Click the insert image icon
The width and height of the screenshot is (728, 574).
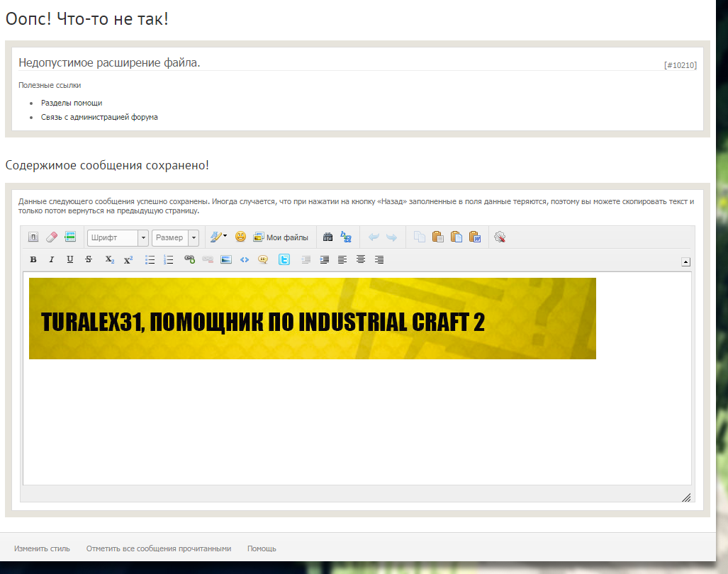pos(226,259)
